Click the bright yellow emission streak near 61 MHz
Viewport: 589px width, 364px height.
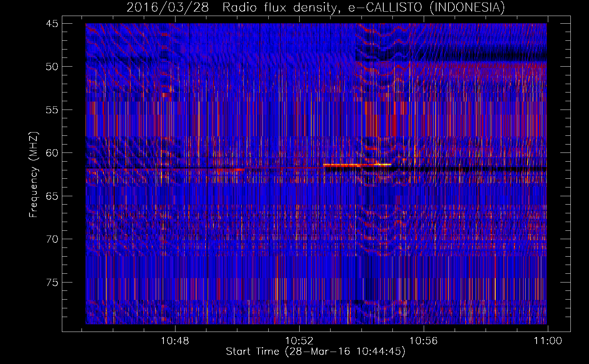(x=357, y=165)
